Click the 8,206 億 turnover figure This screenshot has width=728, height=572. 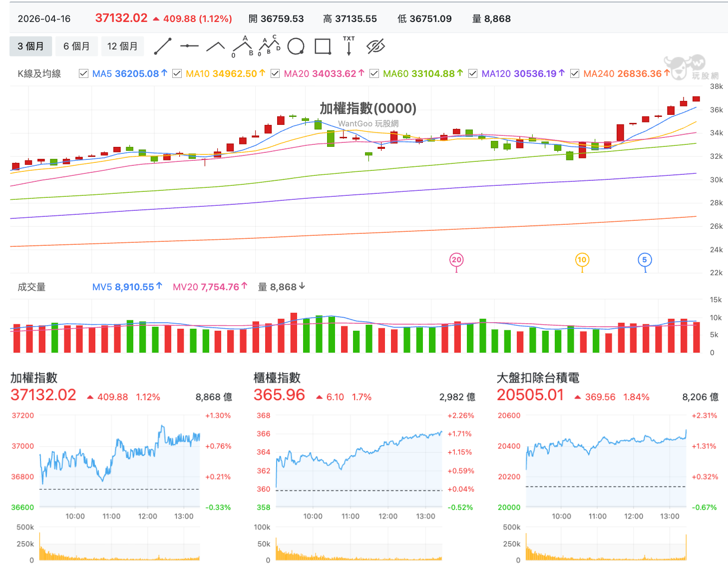coord(701,397)
